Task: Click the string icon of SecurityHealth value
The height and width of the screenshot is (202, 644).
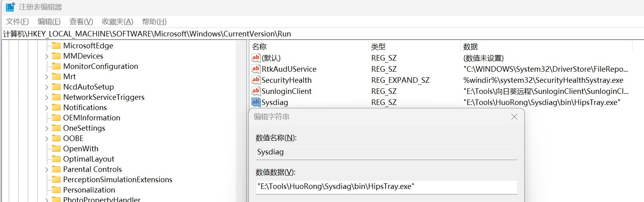Action: 256,80
